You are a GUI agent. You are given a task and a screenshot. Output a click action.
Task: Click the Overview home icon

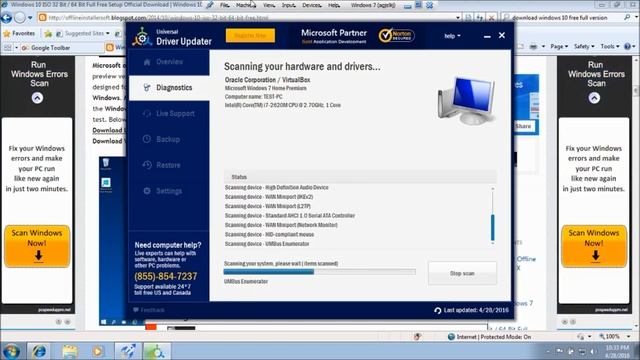pos(147,62)
